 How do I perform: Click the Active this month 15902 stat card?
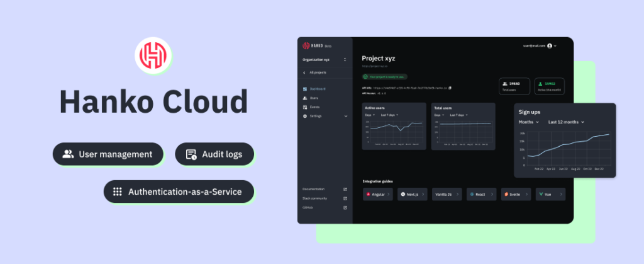coord(550,86)
